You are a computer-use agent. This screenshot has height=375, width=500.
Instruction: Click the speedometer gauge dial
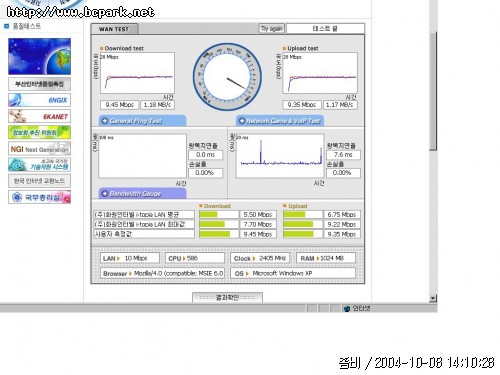[x=227, y=77]
